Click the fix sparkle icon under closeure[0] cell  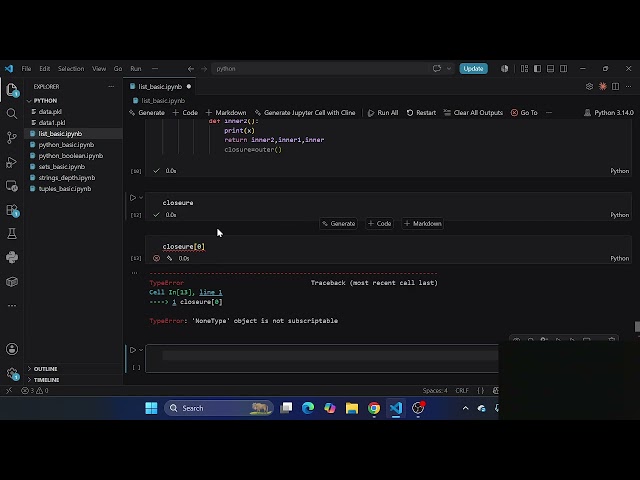coord(169,258)
